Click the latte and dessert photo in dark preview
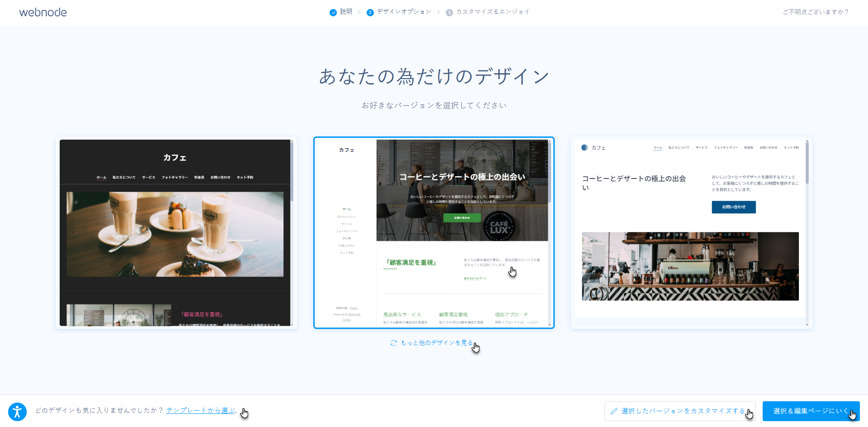 pos(175,234)
